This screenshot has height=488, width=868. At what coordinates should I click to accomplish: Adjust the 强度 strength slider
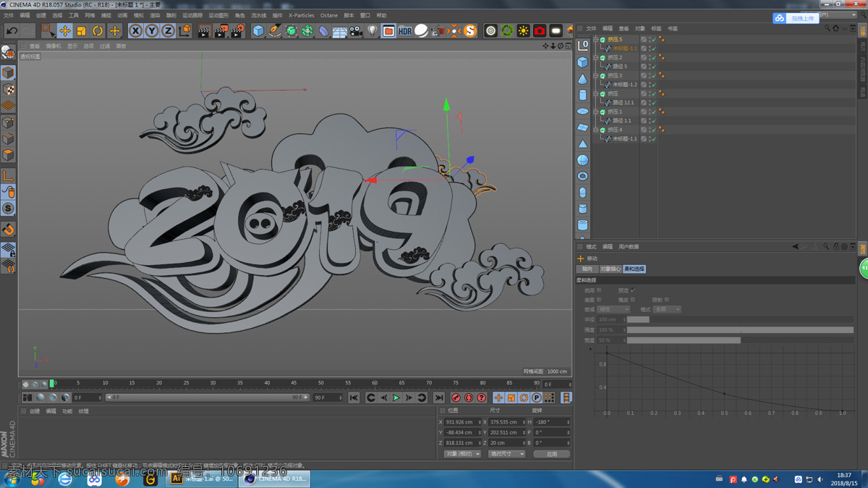click(740, 329)
